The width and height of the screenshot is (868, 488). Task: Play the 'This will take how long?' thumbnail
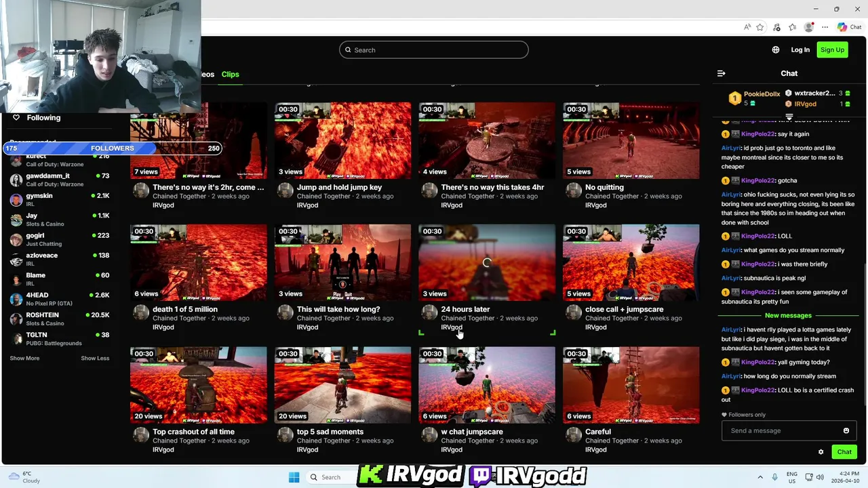point(342,263)
